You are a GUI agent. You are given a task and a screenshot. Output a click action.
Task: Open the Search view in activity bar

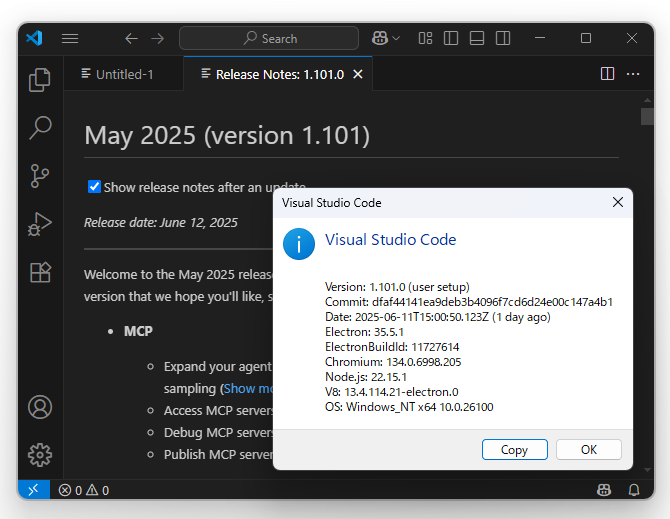click(x=40, y=128)
